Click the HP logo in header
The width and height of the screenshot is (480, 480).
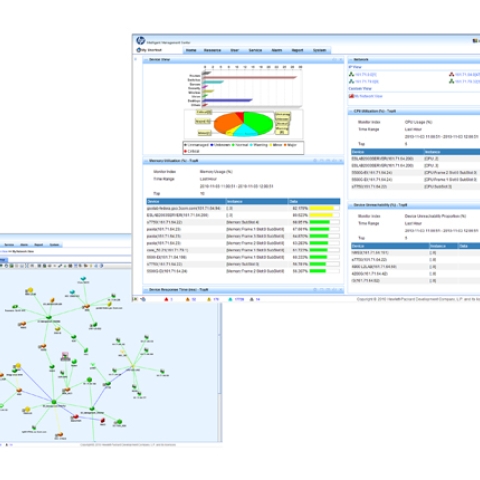pyautogui.click(x=141, y=41)
